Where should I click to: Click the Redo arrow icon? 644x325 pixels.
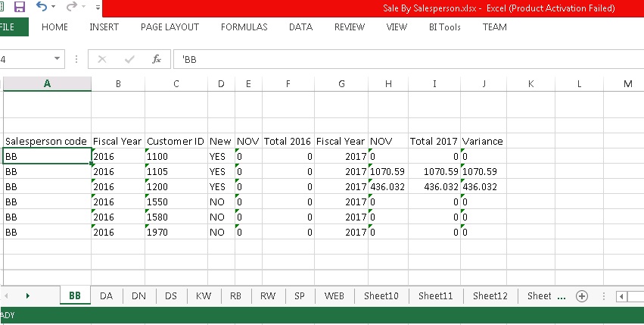71,6
